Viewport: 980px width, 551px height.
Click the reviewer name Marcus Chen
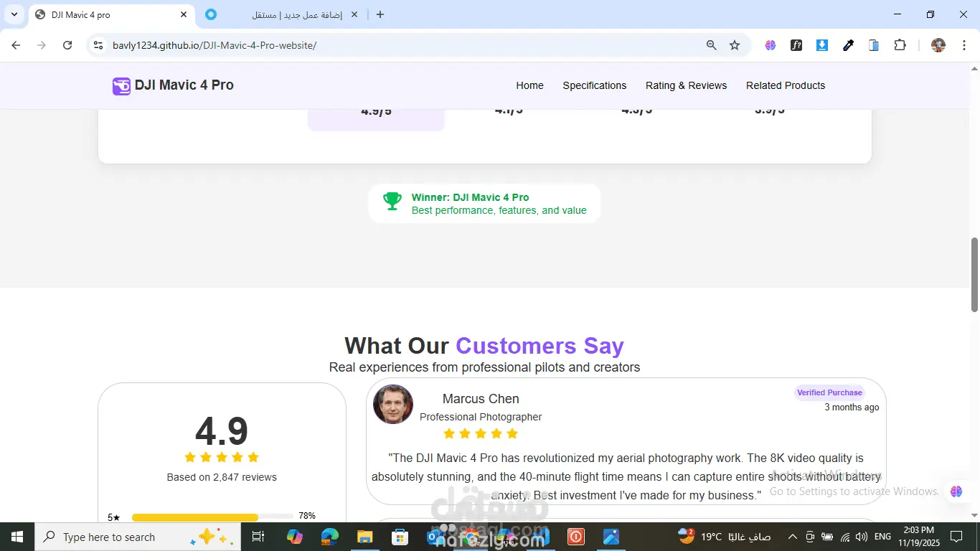coord(481,399)
